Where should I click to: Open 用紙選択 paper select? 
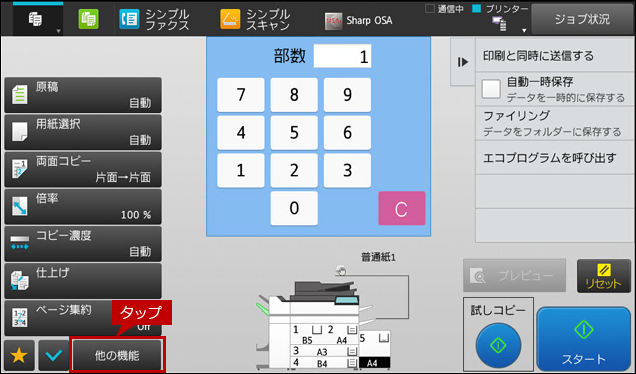[x=83, y=132]
